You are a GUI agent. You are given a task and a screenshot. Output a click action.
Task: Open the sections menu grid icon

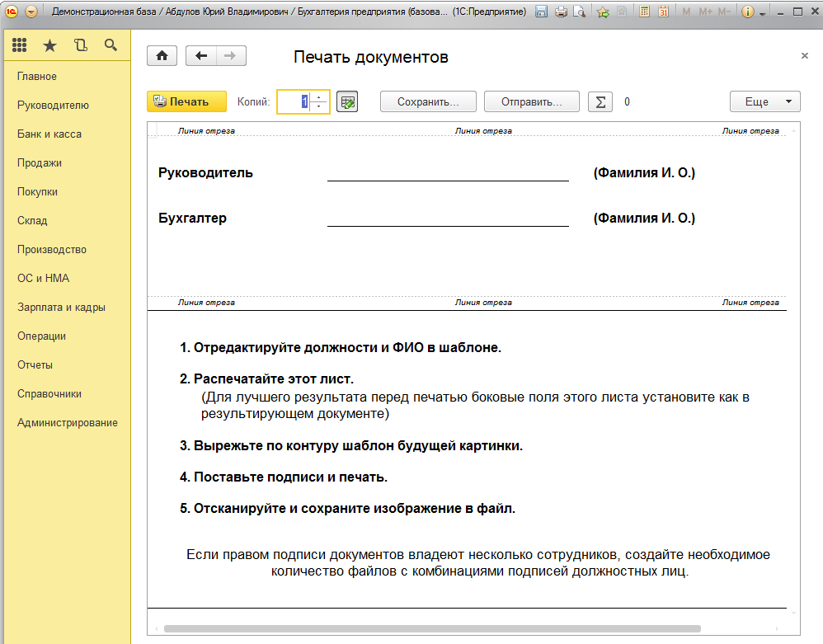[19, 45]
